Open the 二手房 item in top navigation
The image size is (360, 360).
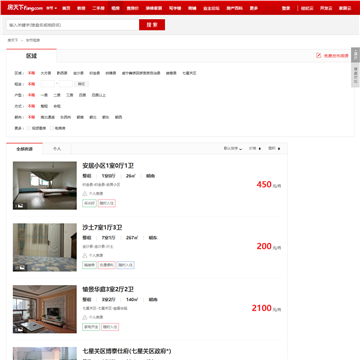tap(98, 8)
